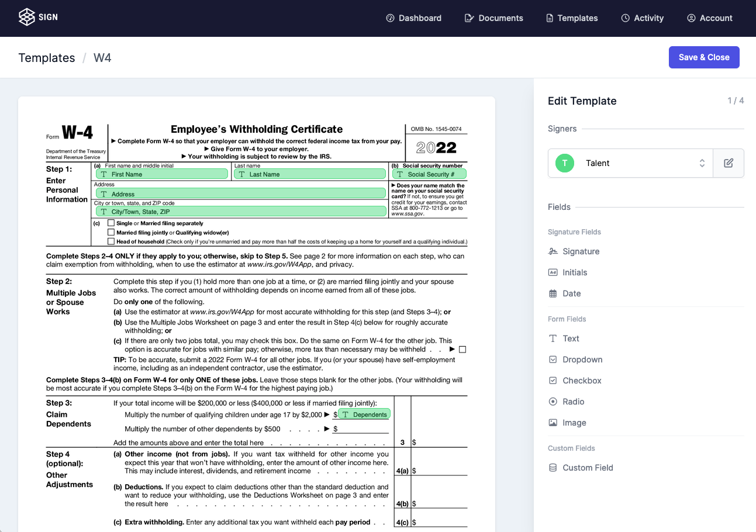This screenshot has width=756, height=532.
Task: Click the 1 / 4 page indicator
Action: [x=736, y=101]
